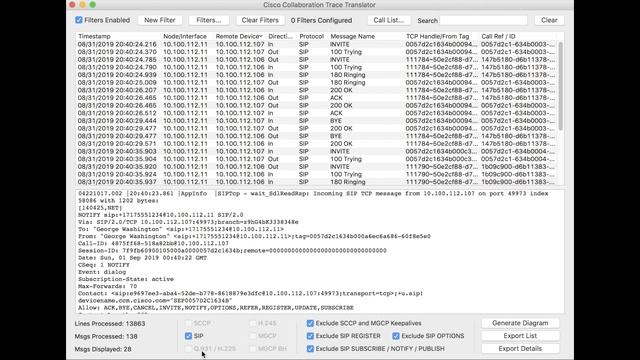This screenshot has height=360, width=640.
Task: Select the INVITE row at 20:40:24.785
Action: coord(316,60)
